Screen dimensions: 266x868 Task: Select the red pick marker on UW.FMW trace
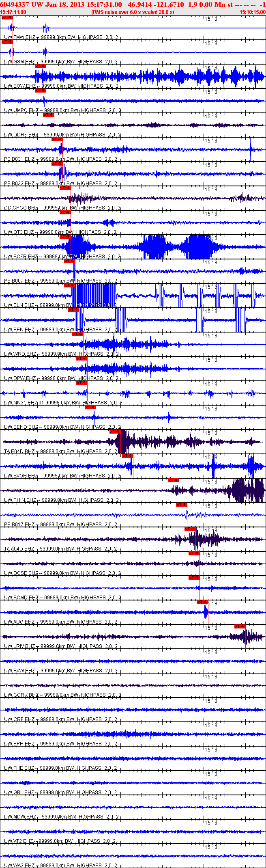point(7,17)
